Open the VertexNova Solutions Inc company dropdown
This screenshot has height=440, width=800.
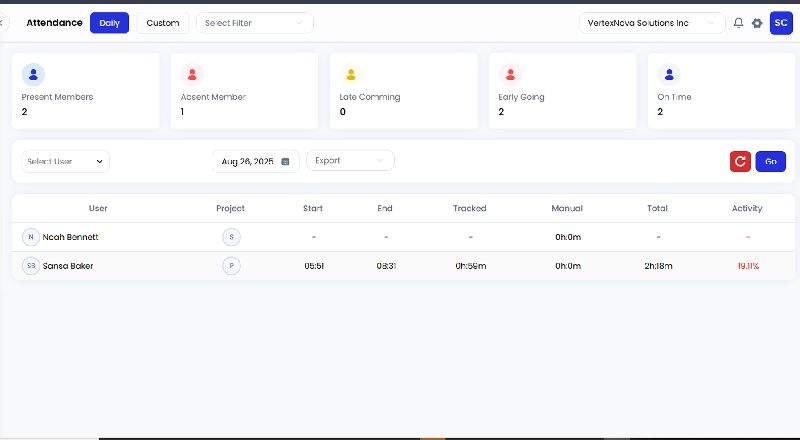pos(651,23)
